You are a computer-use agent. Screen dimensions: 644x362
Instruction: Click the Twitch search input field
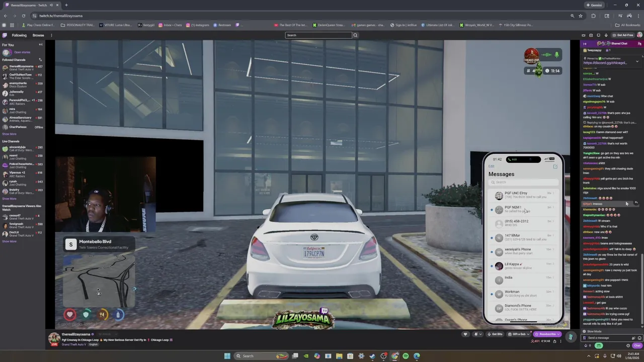tap(318, 35)
